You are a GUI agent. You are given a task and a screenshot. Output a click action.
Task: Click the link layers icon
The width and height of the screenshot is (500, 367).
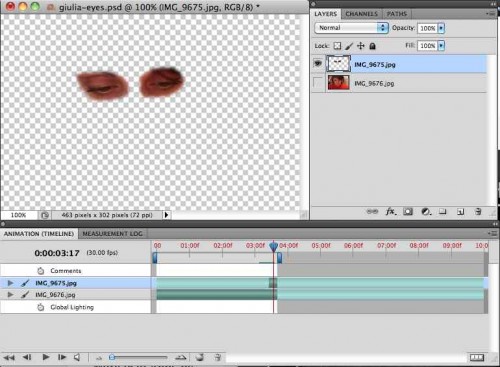click(372, 211)
